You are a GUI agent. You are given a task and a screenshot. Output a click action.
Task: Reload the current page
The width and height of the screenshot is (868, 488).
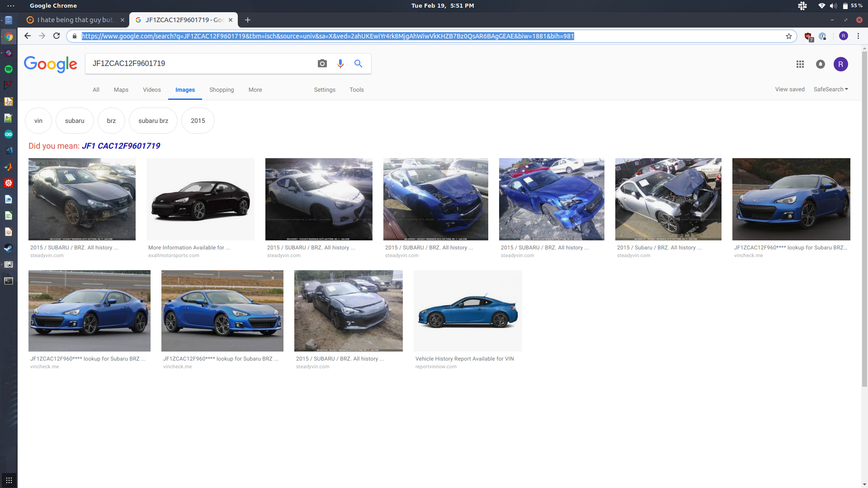click(x=57, y=36)
